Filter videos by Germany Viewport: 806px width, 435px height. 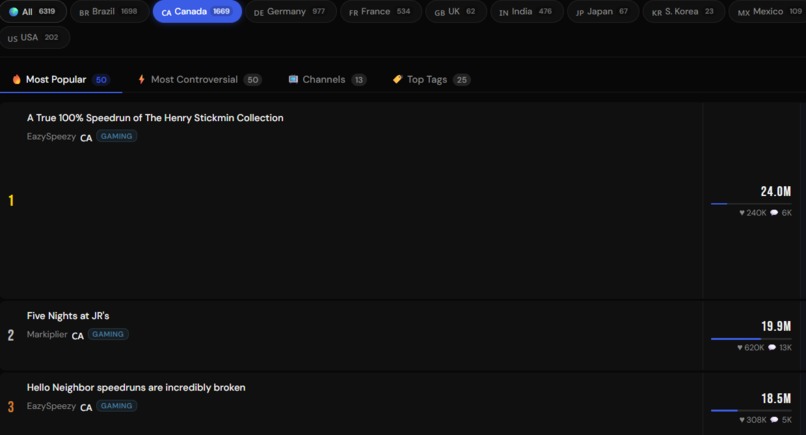[290, 11]
